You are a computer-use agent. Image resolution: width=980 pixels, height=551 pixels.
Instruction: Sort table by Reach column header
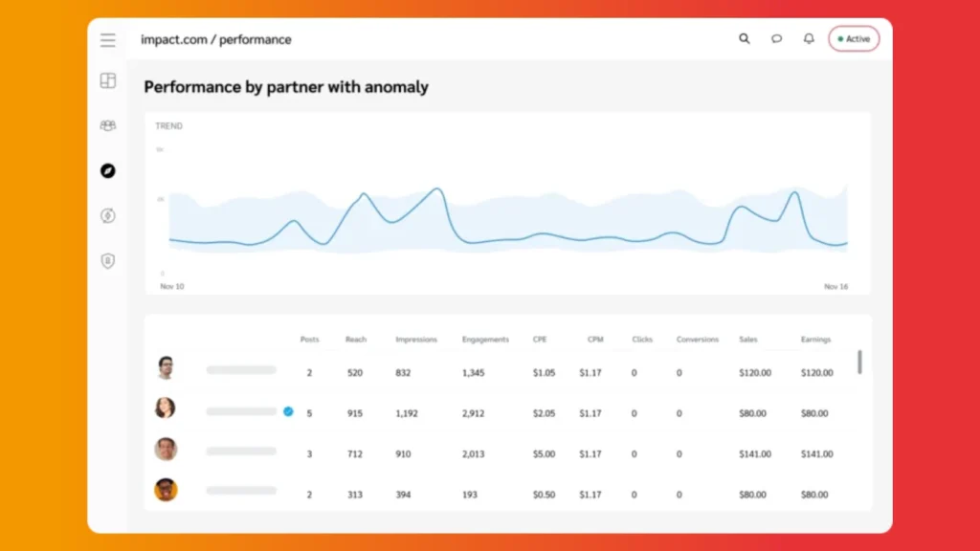[356, 340]
